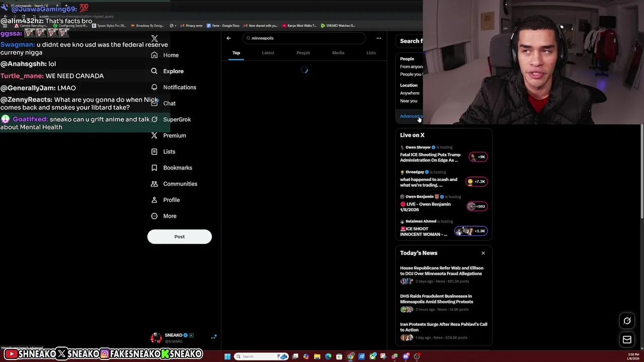The image size is (644, 362).
Task: Open Messages envelope icon at bottom right
Action: [x=627, y=340]
